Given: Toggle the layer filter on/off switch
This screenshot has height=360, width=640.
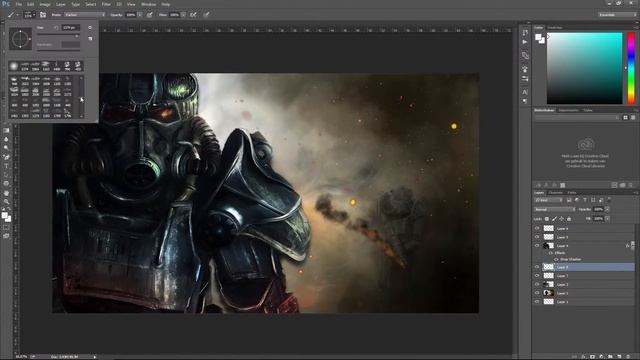Looking at the screenshot, I should pyautogui.click(x=609, y=200).
